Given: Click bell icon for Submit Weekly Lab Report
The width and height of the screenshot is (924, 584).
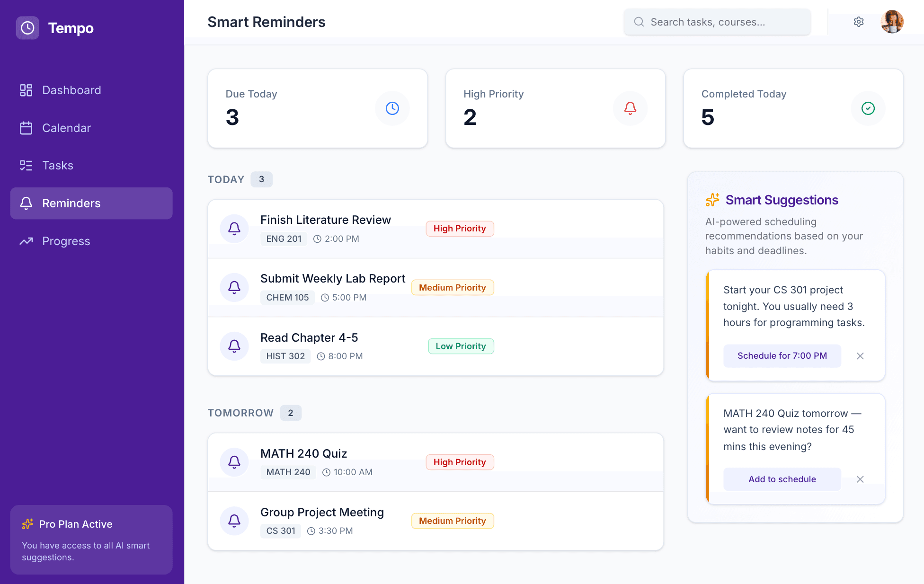Looking at the screenshot, I should pos(234,287).
